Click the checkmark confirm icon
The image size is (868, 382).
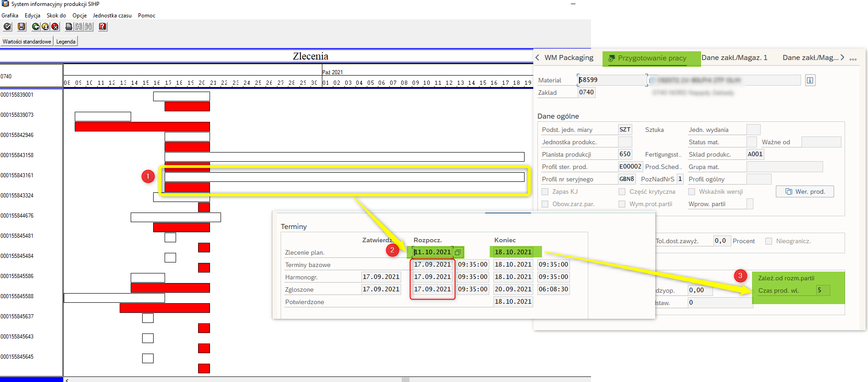point(7,27)
